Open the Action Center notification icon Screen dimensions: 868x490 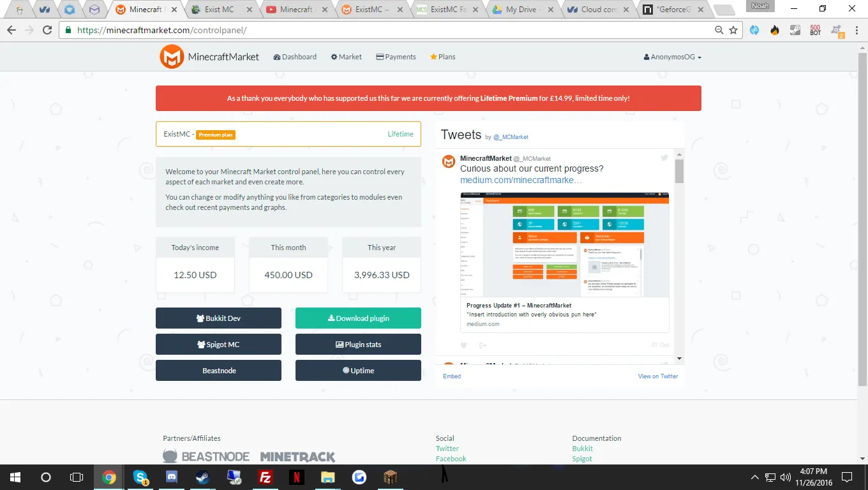coord(847,477)
